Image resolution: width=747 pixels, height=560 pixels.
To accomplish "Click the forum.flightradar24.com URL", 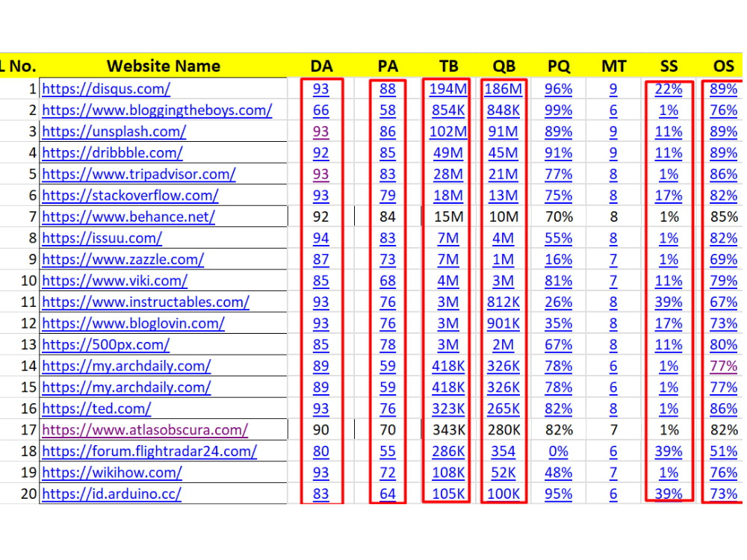I will [149, 452].
